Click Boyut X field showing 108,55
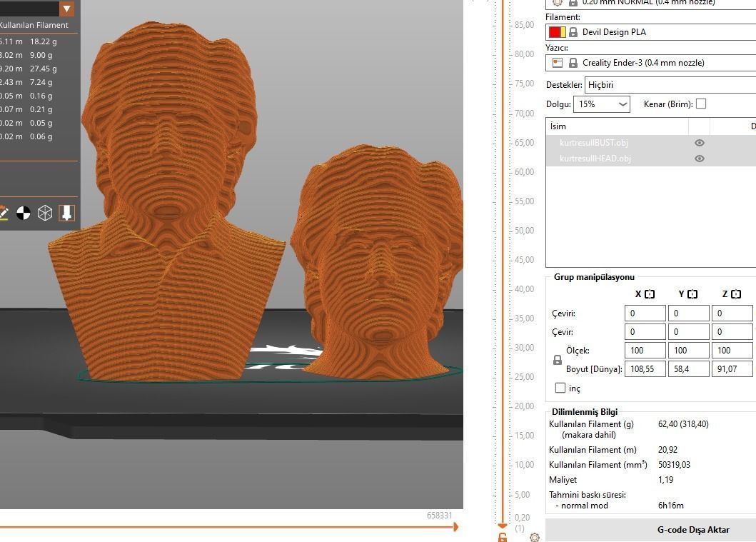 coord(645,369)
